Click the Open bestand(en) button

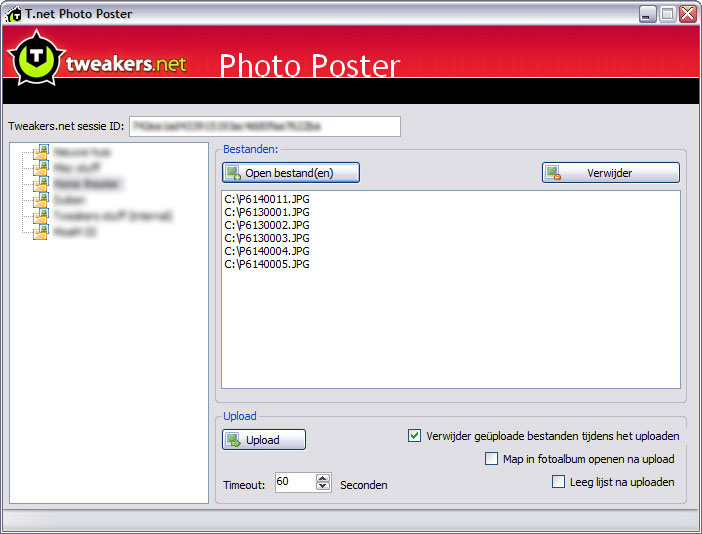pyautogui.click(x=291, y=173)
